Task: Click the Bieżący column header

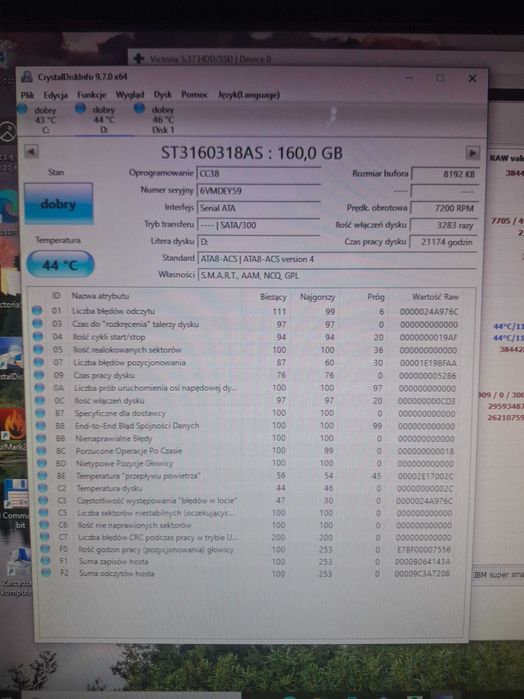Action: (x=273, y=296)
